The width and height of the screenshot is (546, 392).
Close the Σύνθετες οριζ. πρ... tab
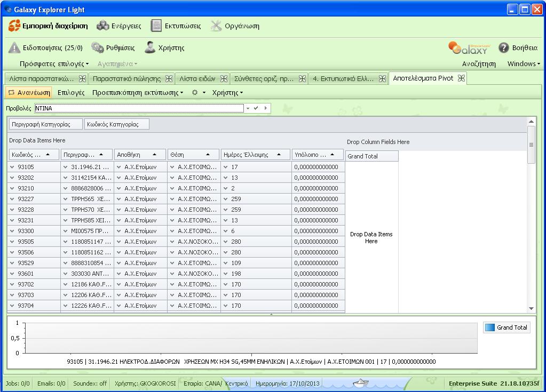click(302, 78)
